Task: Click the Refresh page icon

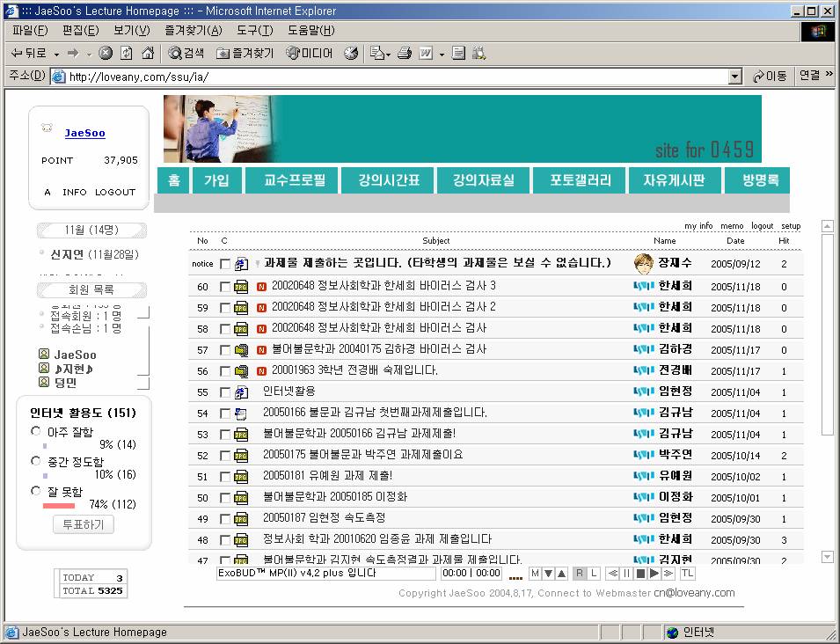Action: pos(127,54)
